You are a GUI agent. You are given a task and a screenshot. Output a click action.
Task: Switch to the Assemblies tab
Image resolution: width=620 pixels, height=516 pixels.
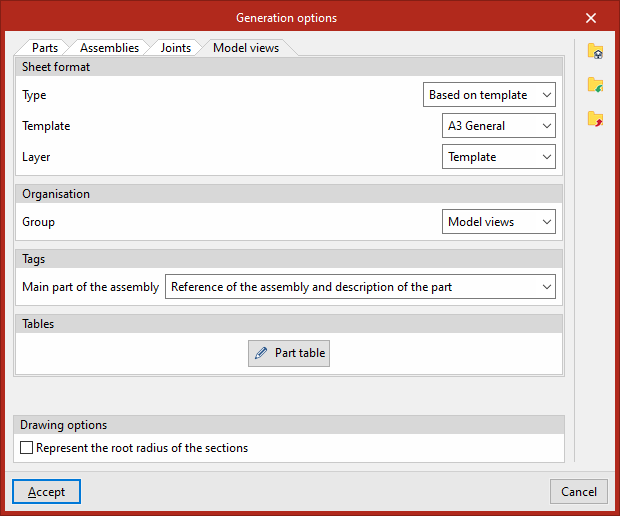click(110, 48)
